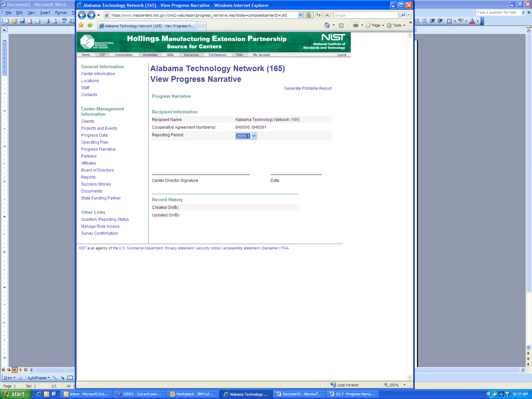532x399 pixels.
Task: Click Word's New Blank Document icon
Action: tap(7, 21)
